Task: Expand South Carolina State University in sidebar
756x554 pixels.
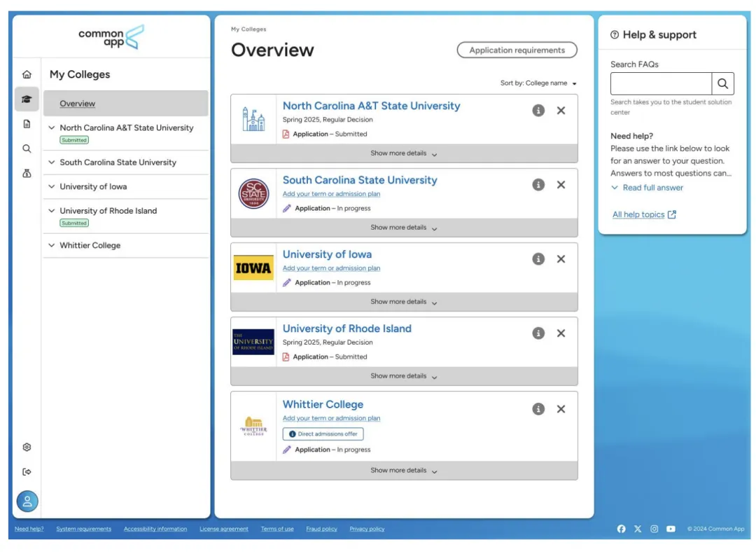Action: (x=52, y=162)
